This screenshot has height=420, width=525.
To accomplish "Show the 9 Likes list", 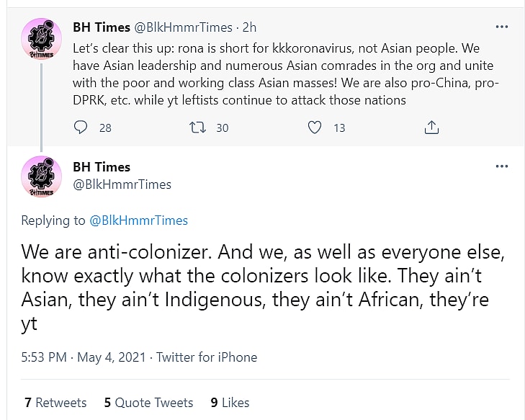I will (230, 402).
